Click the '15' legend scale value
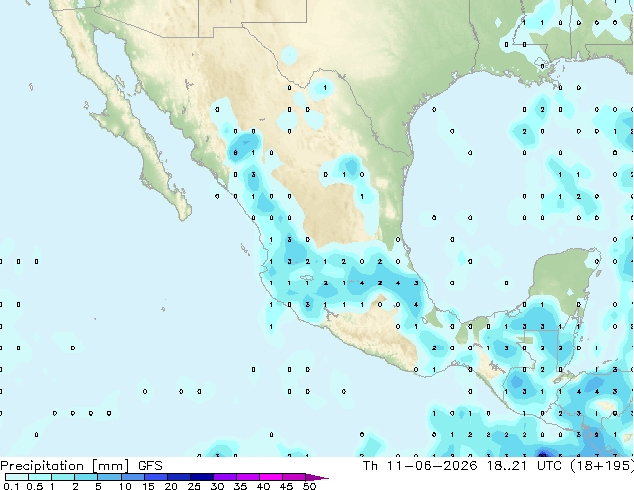This screenshot has height=490, width=634. pyautogui.click(x=148, y=486)
